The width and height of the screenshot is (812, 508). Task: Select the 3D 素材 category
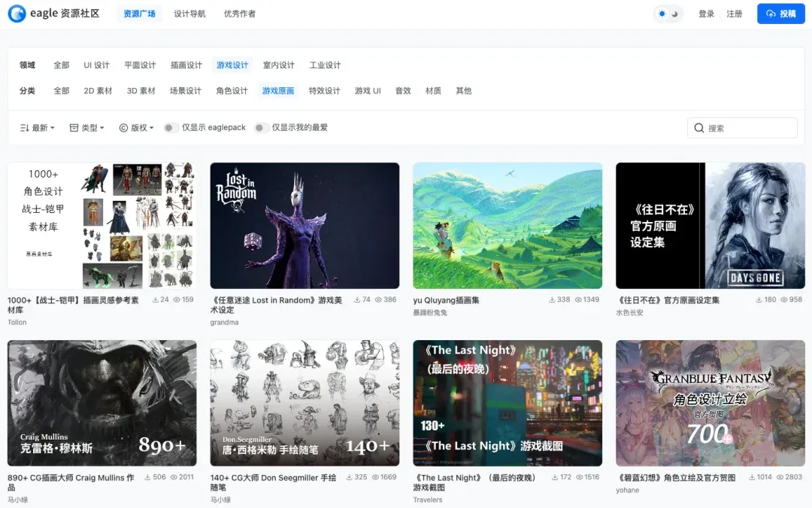141,91
